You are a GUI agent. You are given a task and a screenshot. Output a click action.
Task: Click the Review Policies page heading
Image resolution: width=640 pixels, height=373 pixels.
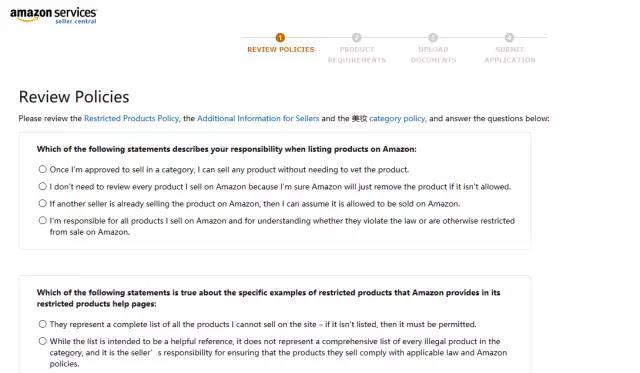point(74,97)
